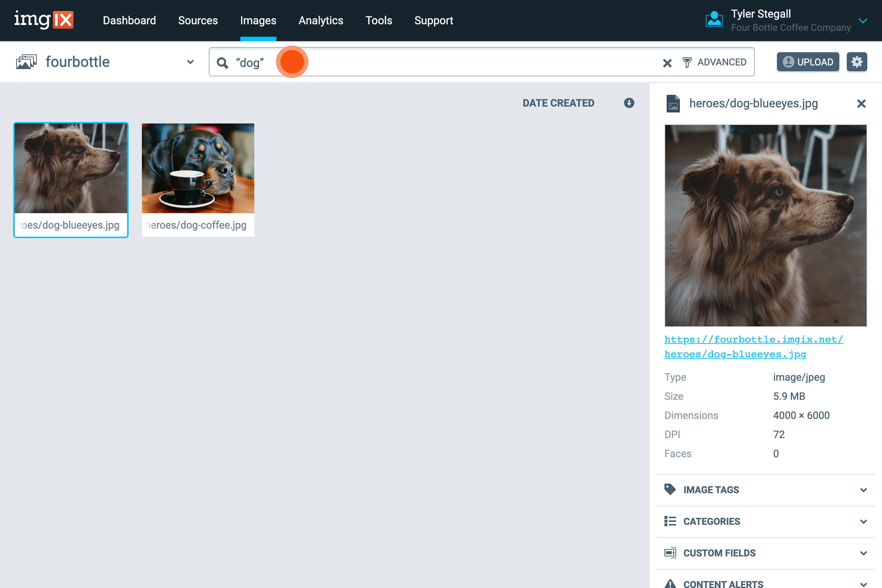Click the UPLOAD button

point(808,61)
